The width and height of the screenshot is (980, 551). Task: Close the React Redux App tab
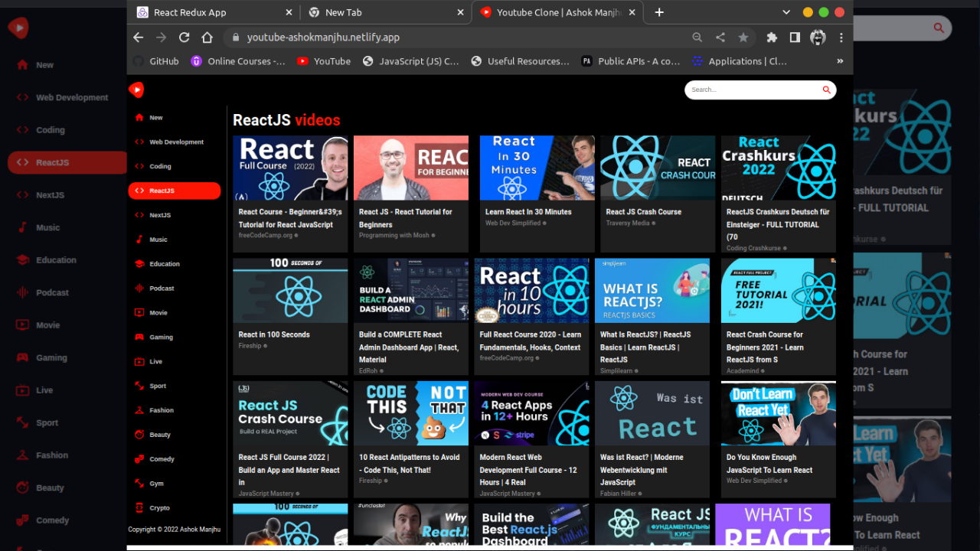pyautogui.click(x=289, y=12)
